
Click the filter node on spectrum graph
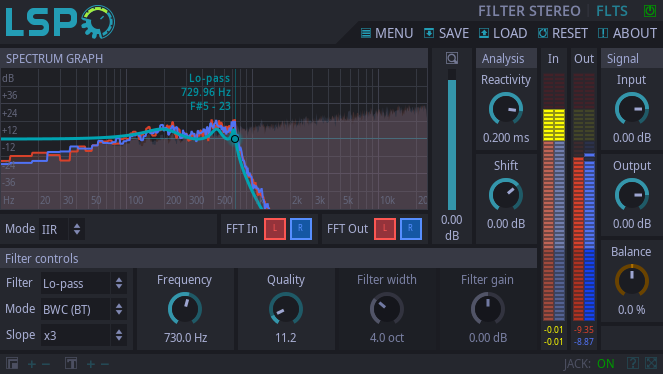pyautogui.click(x=235, y=139)
